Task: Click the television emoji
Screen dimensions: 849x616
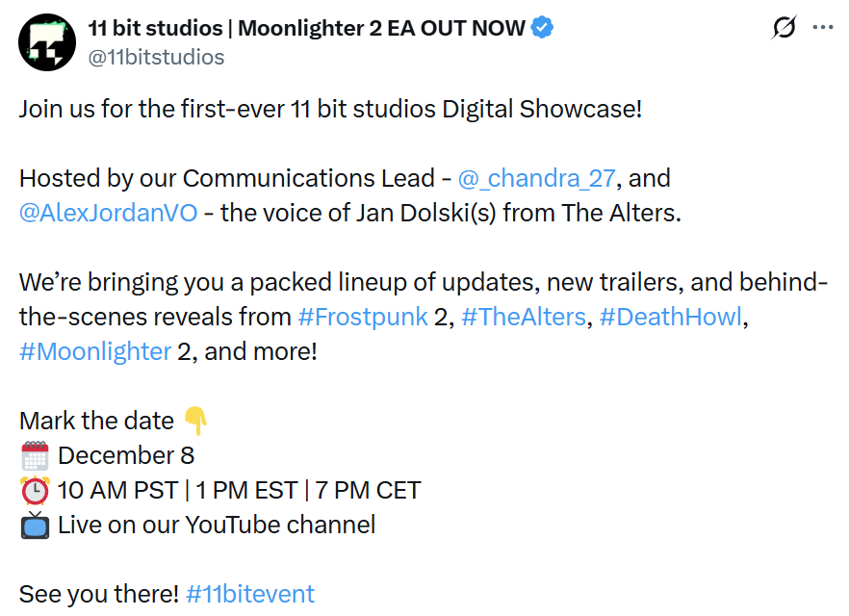Action: (x=35, y=525)
